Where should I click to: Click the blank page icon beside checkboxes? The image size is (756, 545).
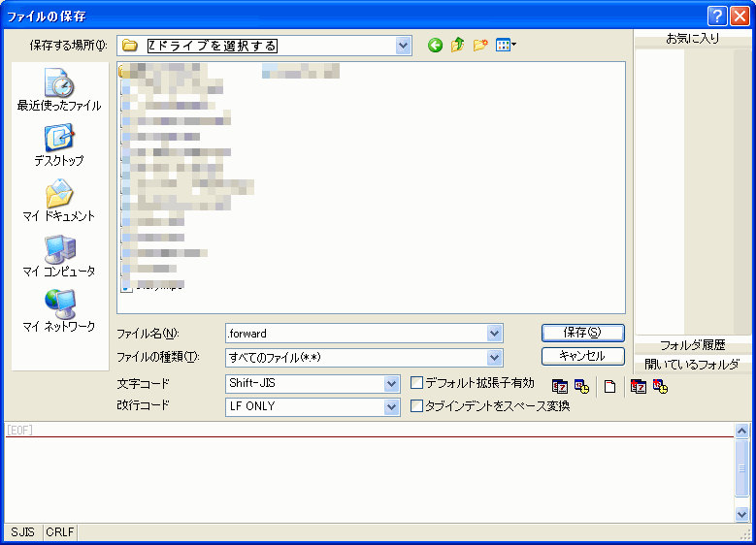[x=610, y=386]
